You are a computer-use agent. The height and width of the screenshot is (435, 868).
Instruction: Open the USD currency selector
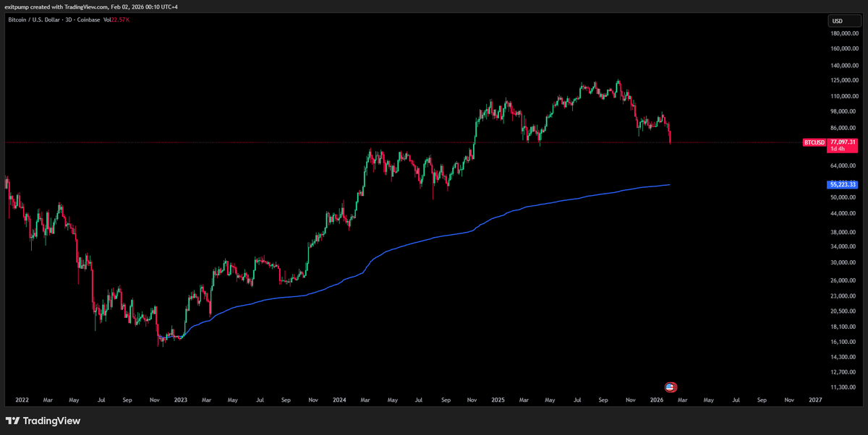[x=843, y=20]
